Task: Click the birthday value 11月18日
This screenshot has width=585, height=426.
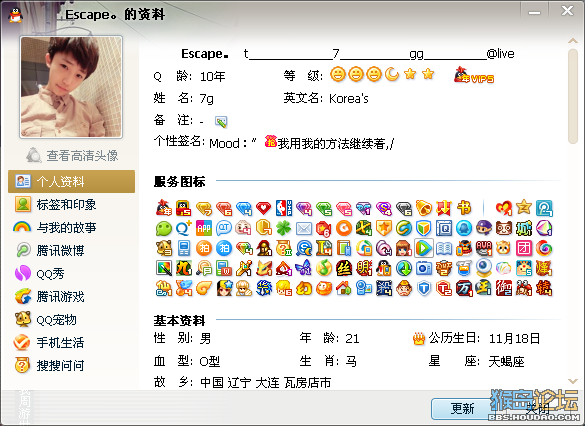Action: [514, 339]
